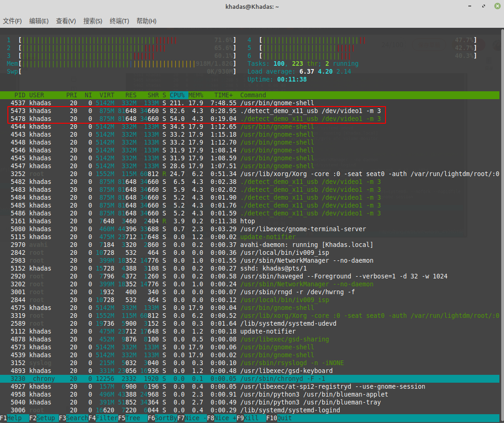Screen dimensions: 504x423
Task: Click F4 Filter in htop footer
Action: 103,418
